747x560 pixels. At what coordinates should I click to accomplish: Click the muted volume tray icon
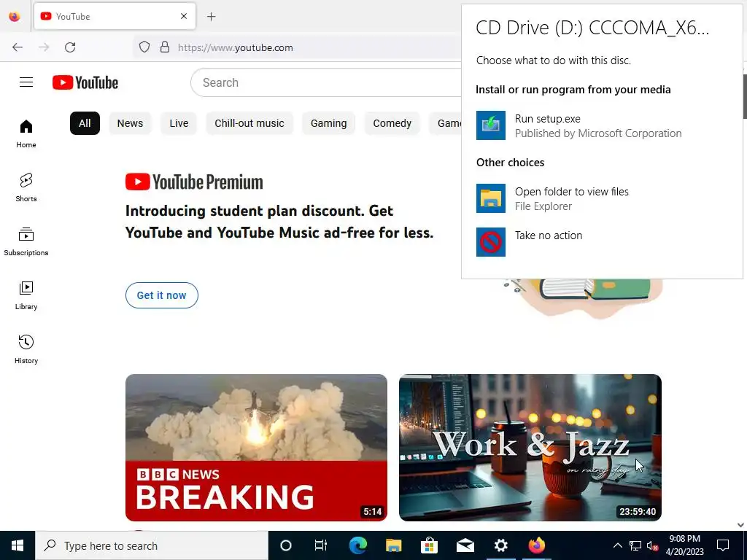pos(652,545)
